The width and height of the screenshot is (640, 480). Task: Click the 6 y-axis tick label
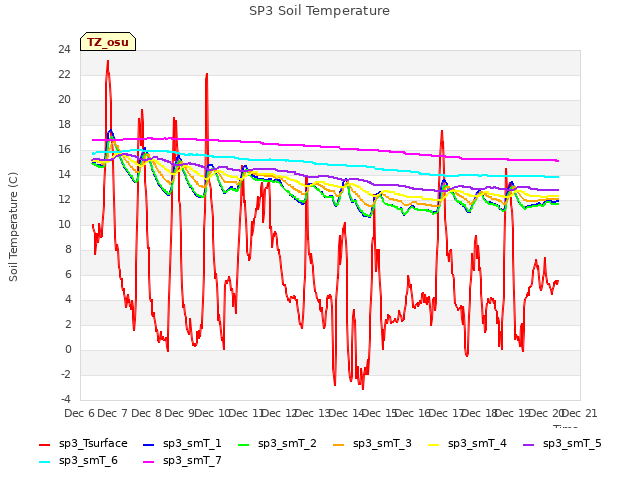click(68, 275)
